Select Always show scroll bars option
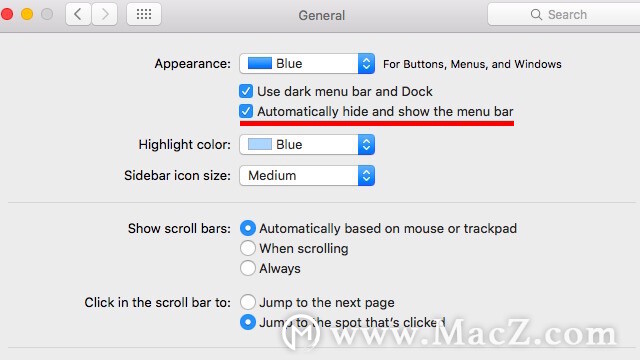 (x=248, y=268)
